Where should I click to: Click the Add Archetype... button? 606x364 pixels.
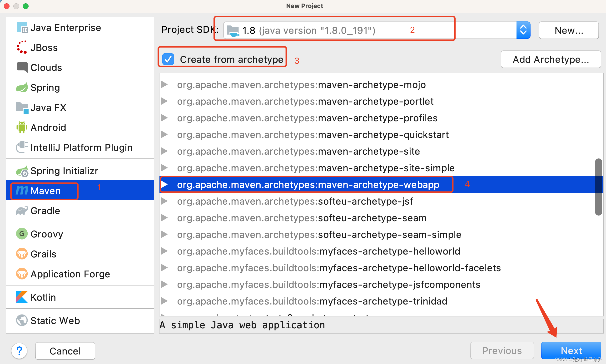coord(551,59)
